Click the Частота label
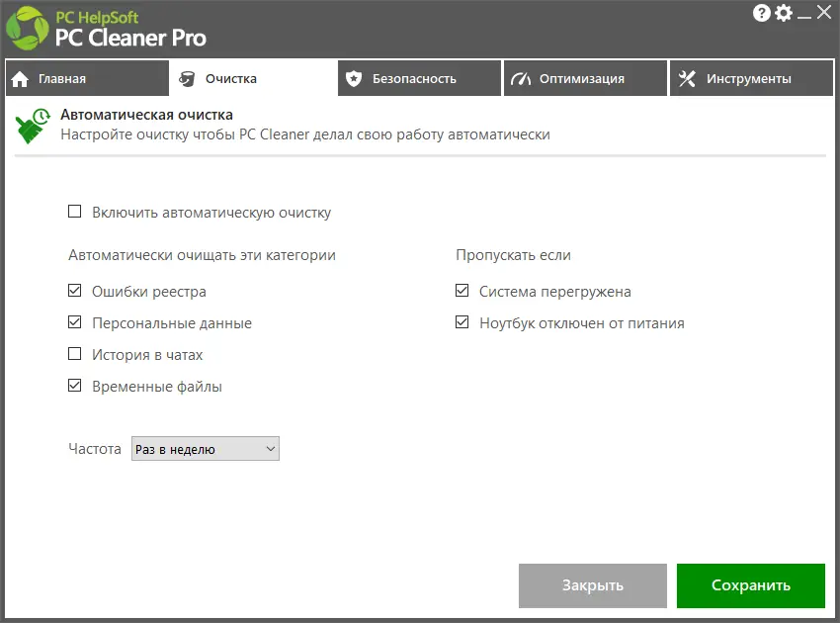This screenshot has height=623, width=840. click(x=95, y=449)
